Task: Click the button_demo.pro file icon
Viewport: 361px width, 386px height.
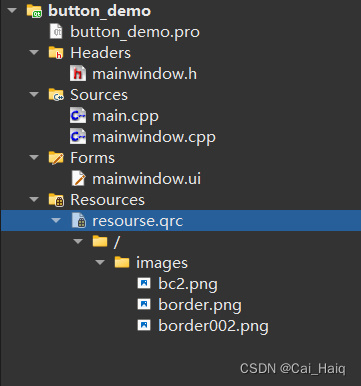Action: (x=56, y=31)
